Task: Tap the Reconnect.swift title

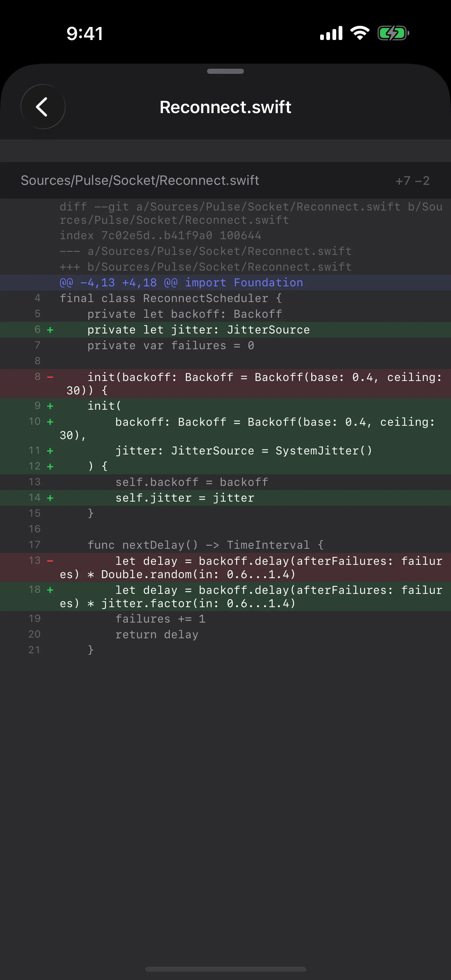Action: [225, 107]
